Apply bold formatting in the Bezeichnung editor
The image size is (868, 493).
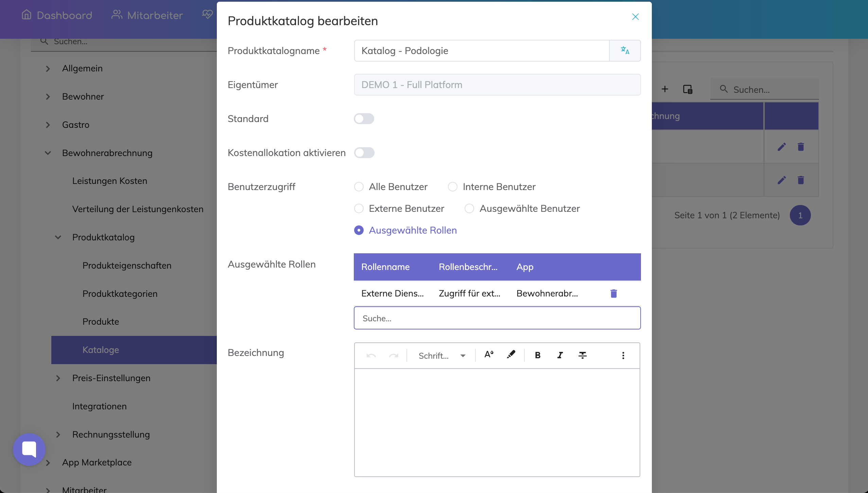coord(538,355)
